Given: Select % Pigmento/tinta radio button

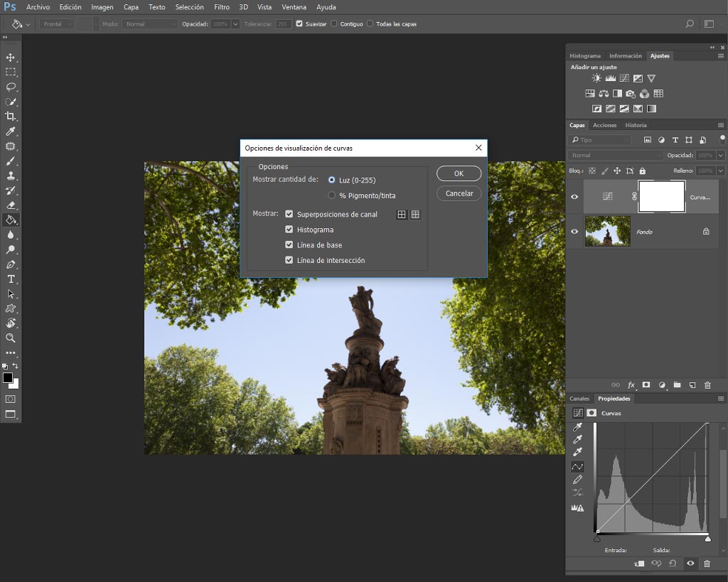Looking at the screenshot, I should (331, 195).
